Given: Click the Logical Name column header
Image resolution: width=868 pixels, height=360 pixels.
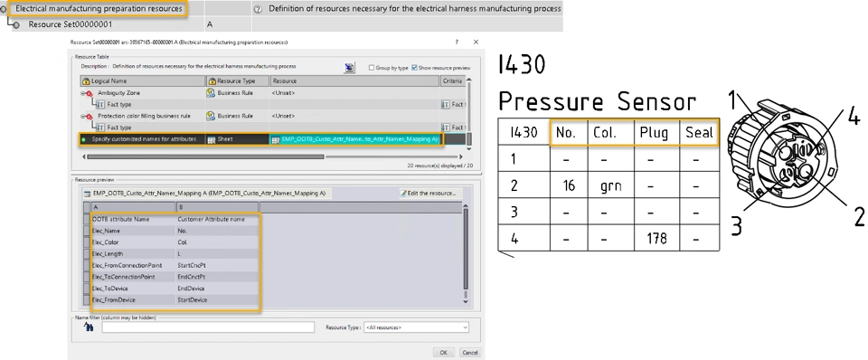Looking at the screenshot, I should click(x=143, y=81).
